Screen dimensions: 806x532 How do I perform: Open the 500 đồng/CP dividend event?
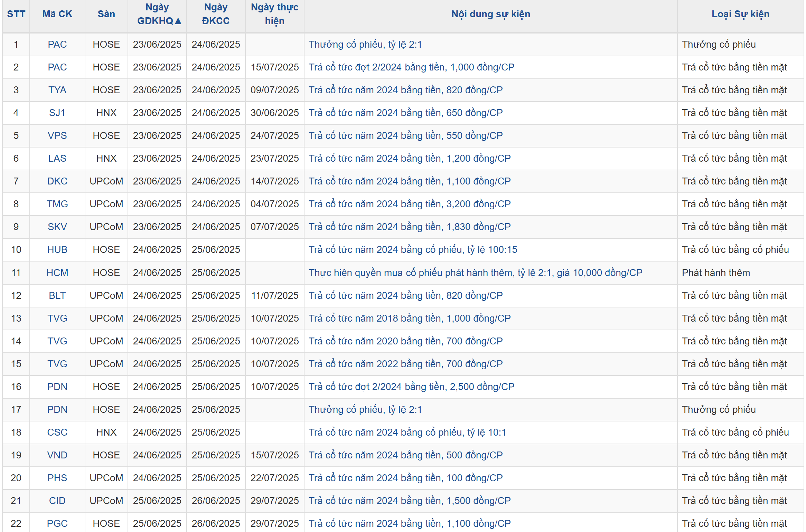tap(406, 455)
